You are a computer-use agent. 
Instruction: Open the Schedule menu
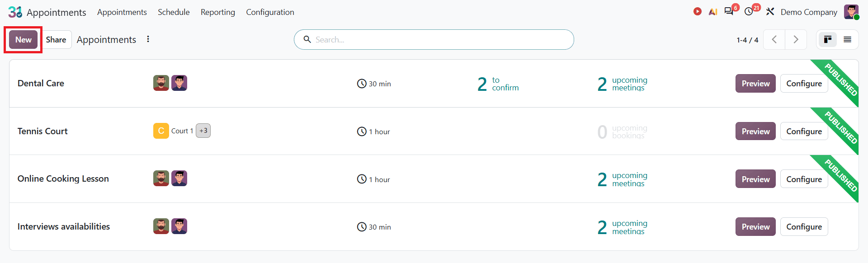click(x=174, y=12)
